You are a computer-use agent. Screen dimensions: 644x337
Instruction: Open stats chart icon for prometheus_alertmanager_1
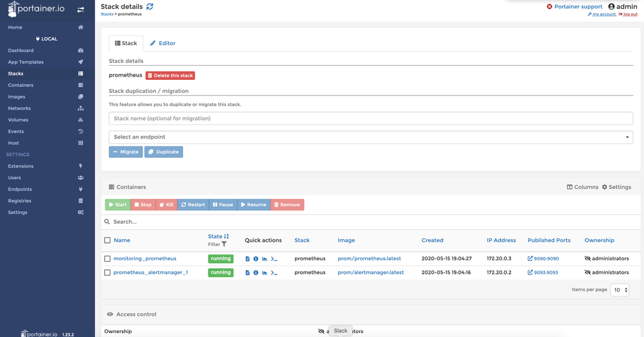coord(265,273)
